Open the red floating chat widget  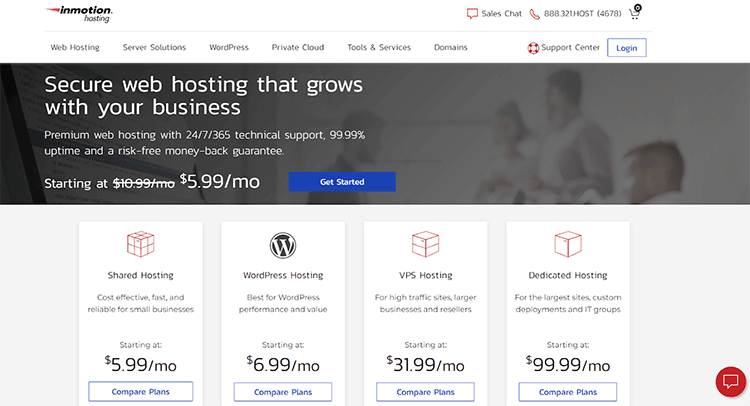(x=730, y=382)
